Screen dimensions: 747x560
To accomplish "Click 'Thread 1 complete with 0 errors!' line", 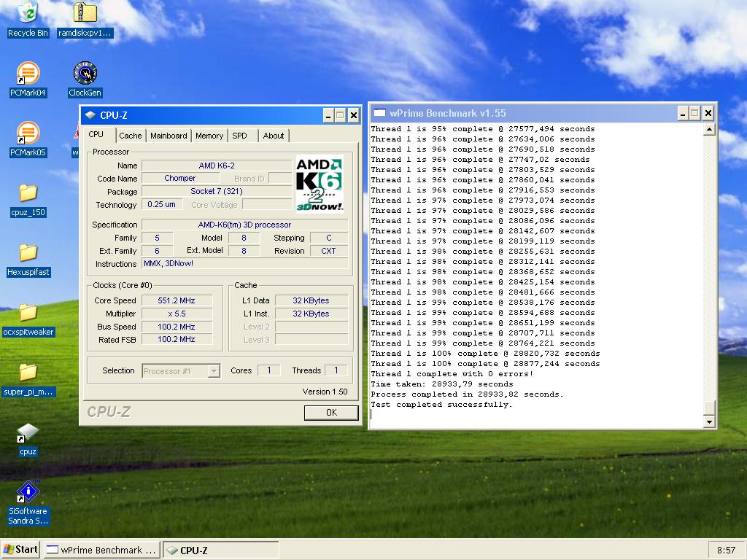I will pyautogui.click(x=452, y=374).
